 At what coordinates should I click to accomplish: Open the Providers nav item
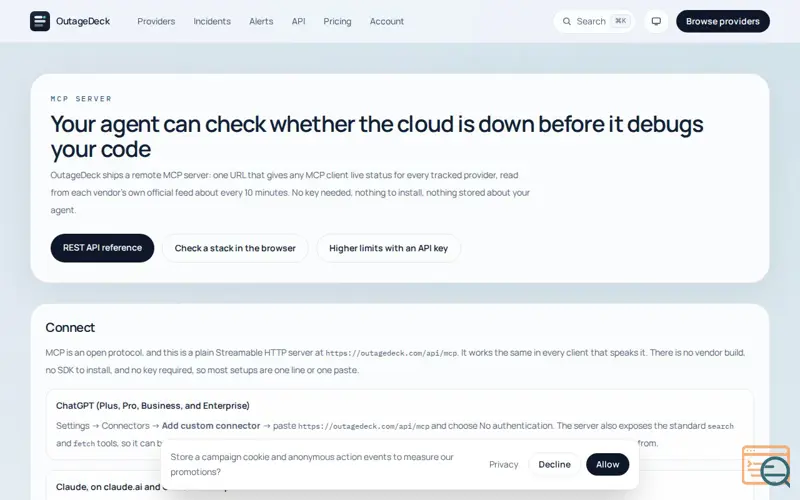pyautogui.click(x=156, y=21)
